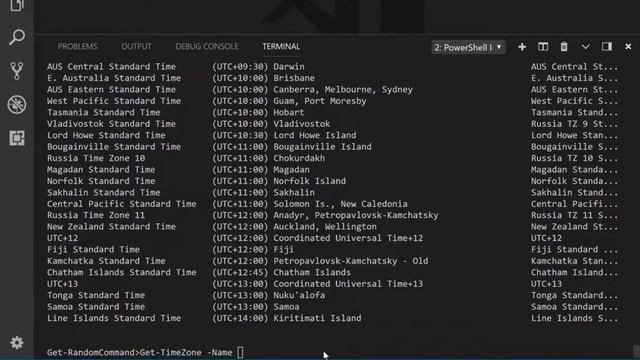
Task: Click 'West Pacific Standard Time' text
Action: [114, 101]
